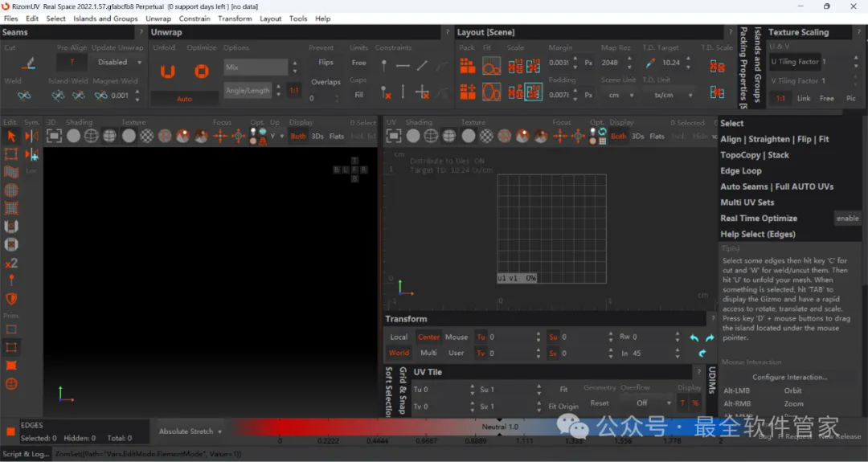
Task: Click the 3D view frame-all icon
Action: point(55,136)
